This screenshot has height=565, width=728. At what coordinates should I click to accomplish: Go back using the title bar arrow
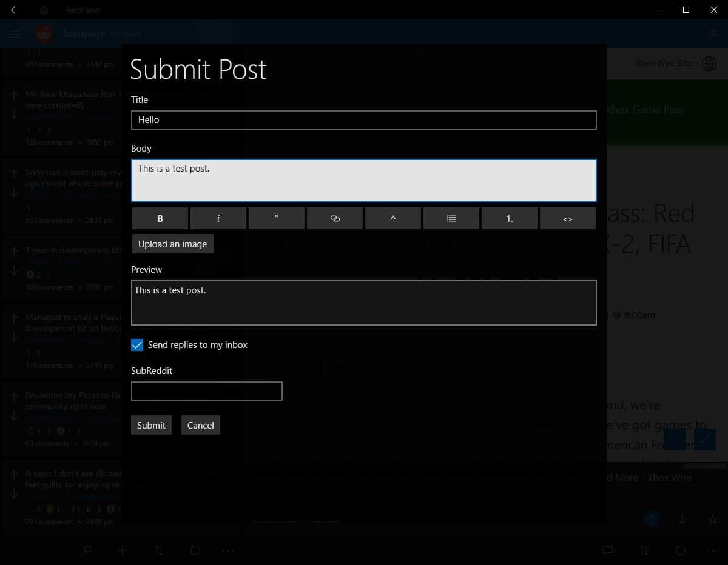[x=15, y=10]
